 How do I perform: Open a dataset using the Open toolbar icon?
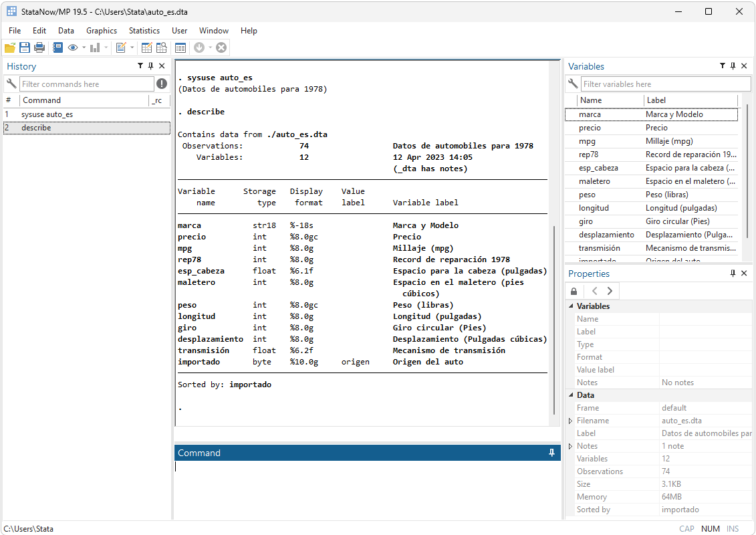coord(9,47)
